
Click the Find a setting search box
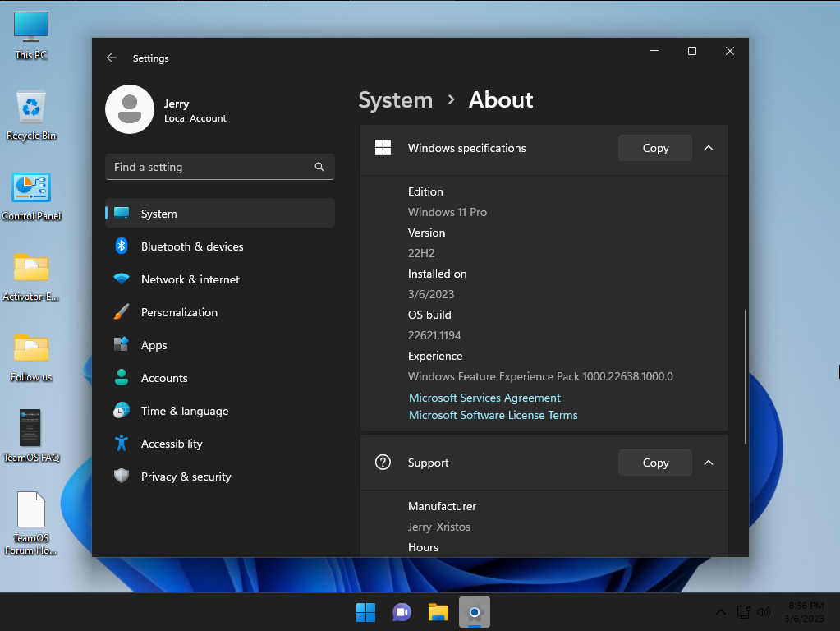220,167
